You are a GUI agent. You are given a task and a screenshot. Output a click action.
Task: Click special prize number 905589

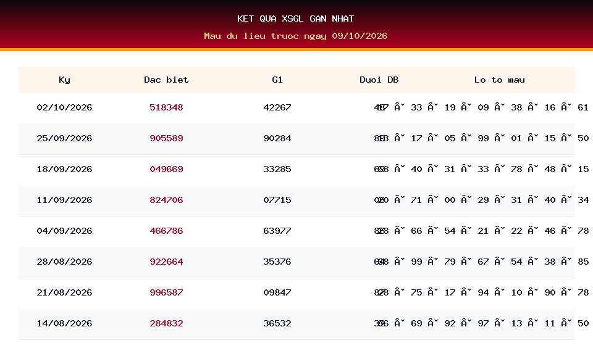(166, 139)
